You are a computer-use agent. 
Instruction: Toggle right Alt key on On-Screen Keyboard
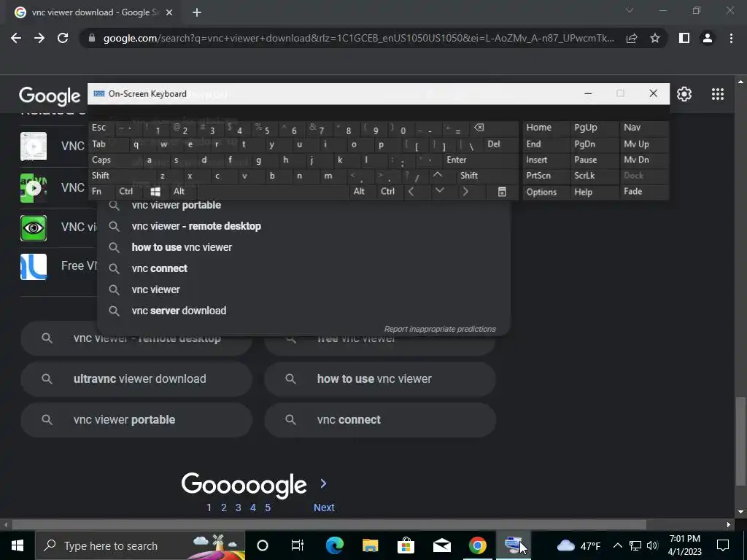[359, 192]
